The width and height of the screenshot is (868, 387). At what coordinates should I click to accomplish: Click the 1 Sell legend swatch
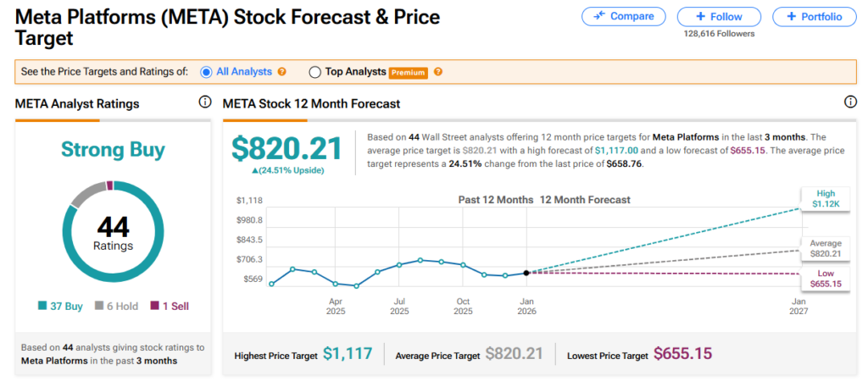154,307
